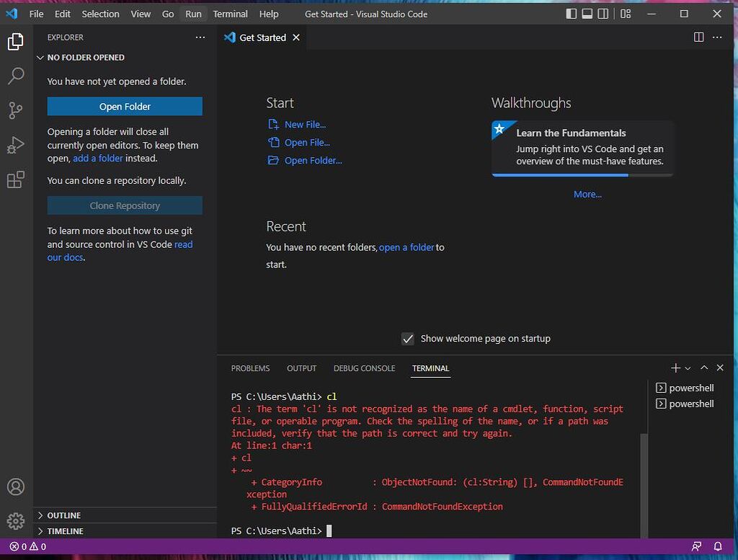Click the Open File link in Start
Image resolution: width=738 pixels, height=560 pixels.
click(307, 142)
